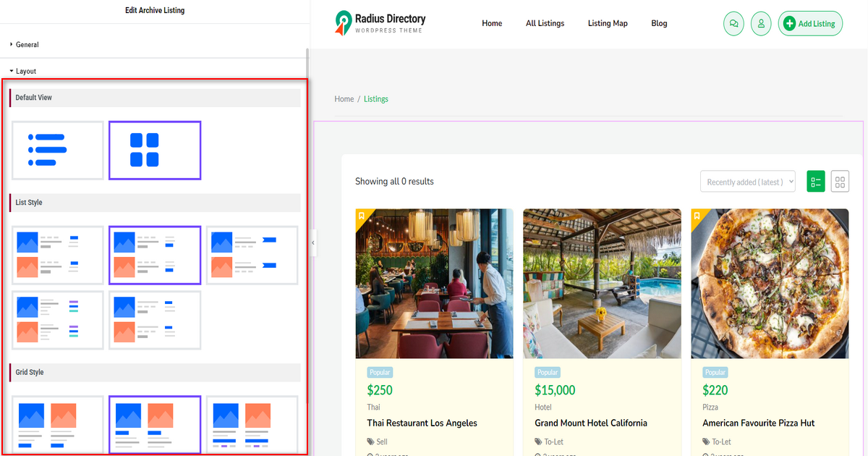This screenshot has height=456, width=868.
Task: Switch to grid view icon in results
Action: (840, 182)
